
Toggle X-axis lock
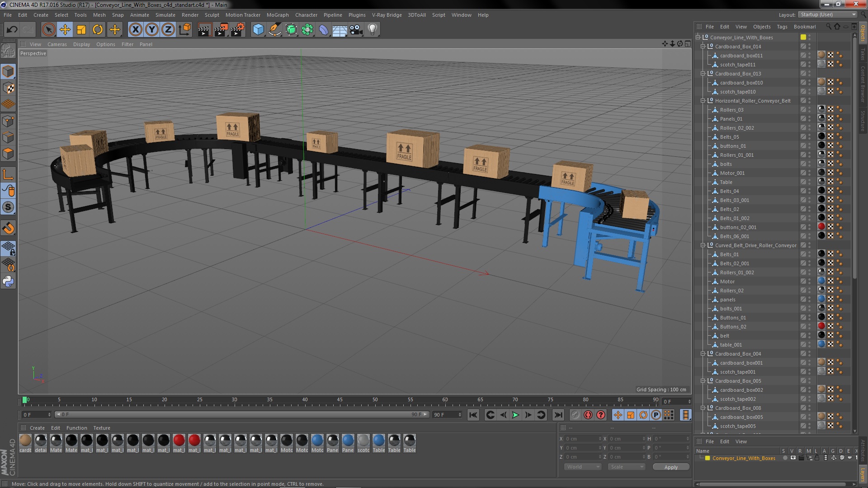coord(135,30)
